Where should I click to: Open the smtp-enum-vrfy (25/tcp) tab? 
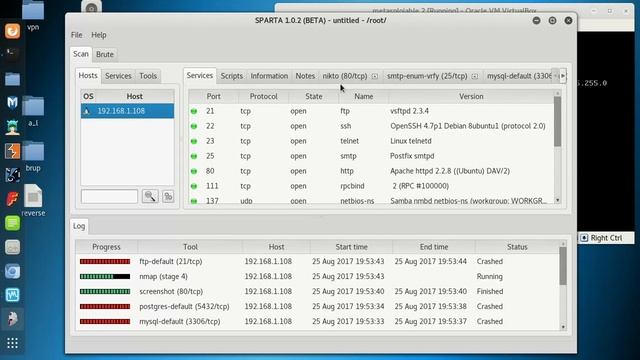(427, 76)
